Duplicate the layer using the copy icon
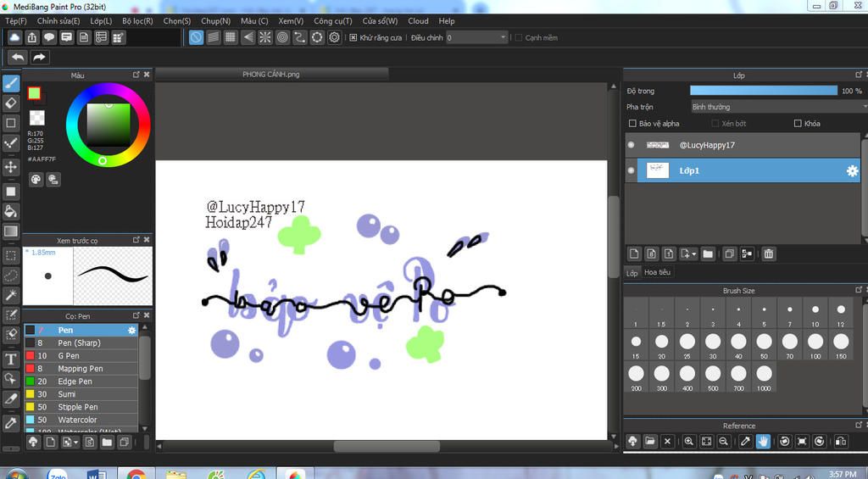 point(729,253)
